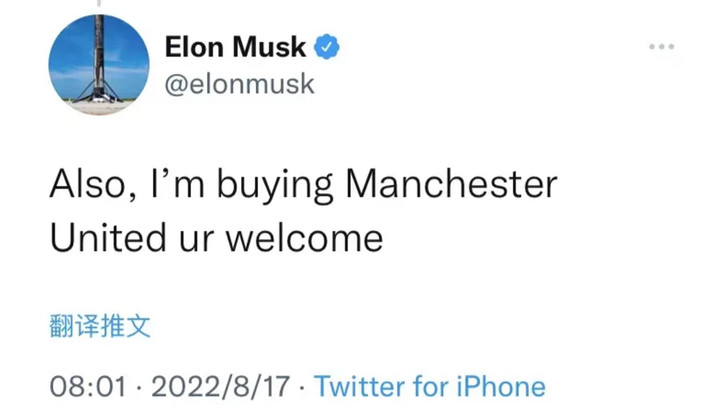Click the word Also at tweet start

point(93,185)
